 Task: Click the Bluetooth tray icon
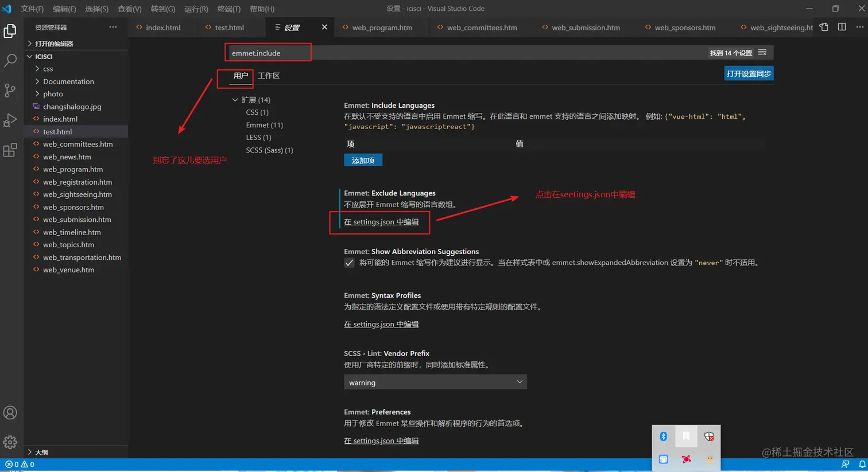(663, 436)
